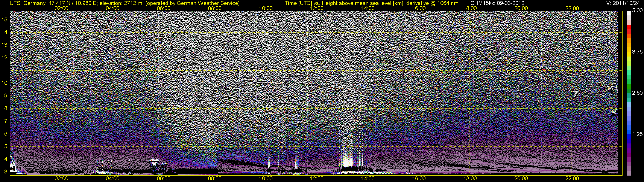Image resolution: width=644 pixels, height=182 pixels.
Task: Select the 16:00 tick label below the plot
Action: point(419,179)
